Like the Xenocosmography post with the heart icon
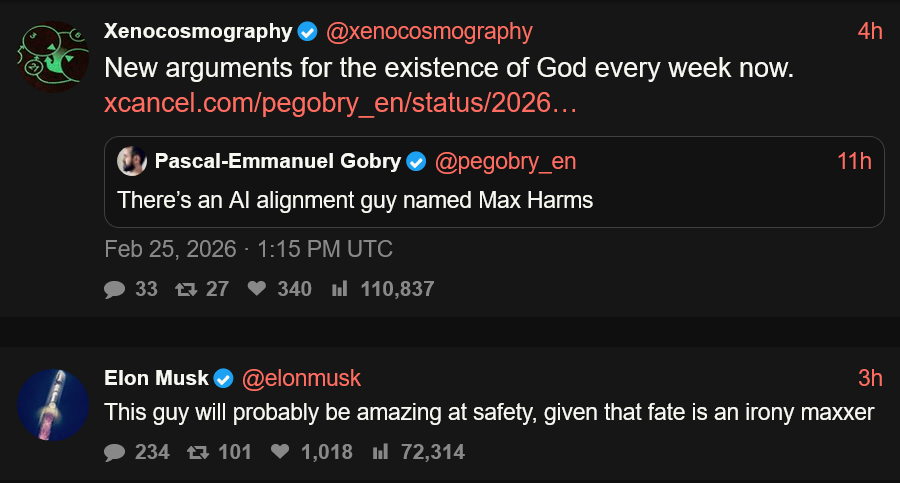The width and height of the screenshot is (900, 483). tap(257, 289)
